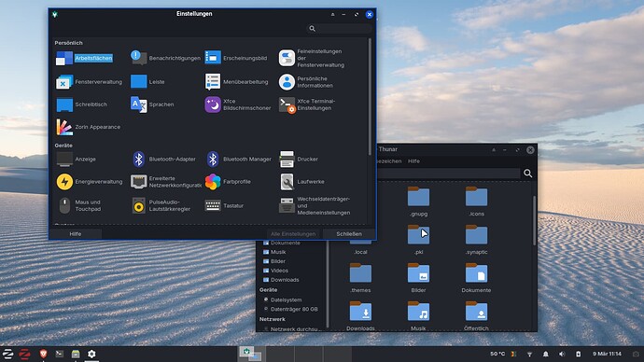Open network indicator in system tray
This screenshot has height=362, width=644.
click(x=529, y=354)
